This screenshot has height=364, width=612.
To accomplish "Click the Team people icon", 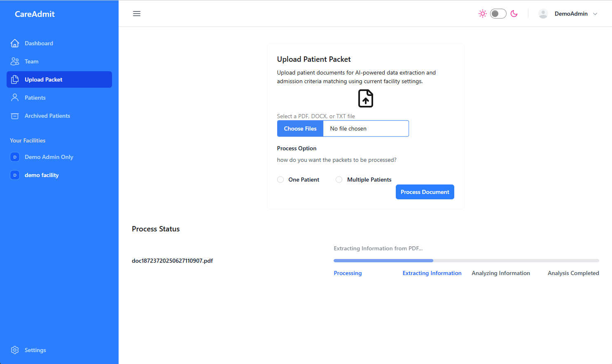I will pos(15,61).
